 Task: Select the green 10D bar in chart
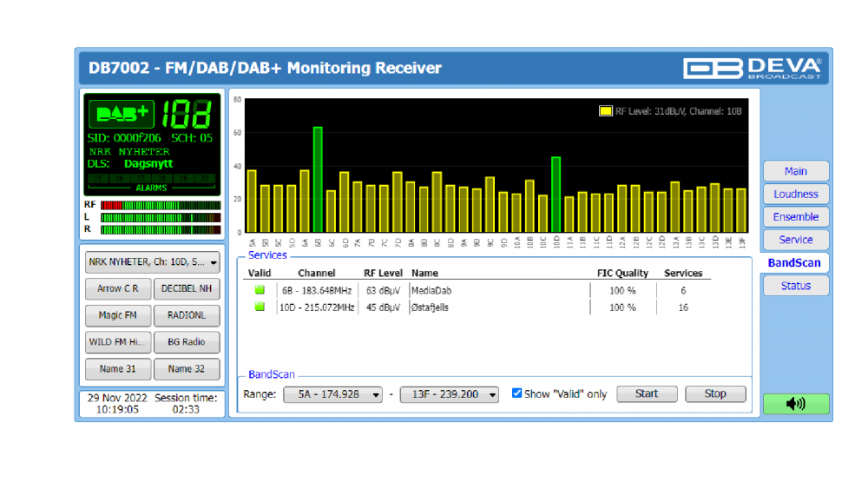tap(556, 194)
